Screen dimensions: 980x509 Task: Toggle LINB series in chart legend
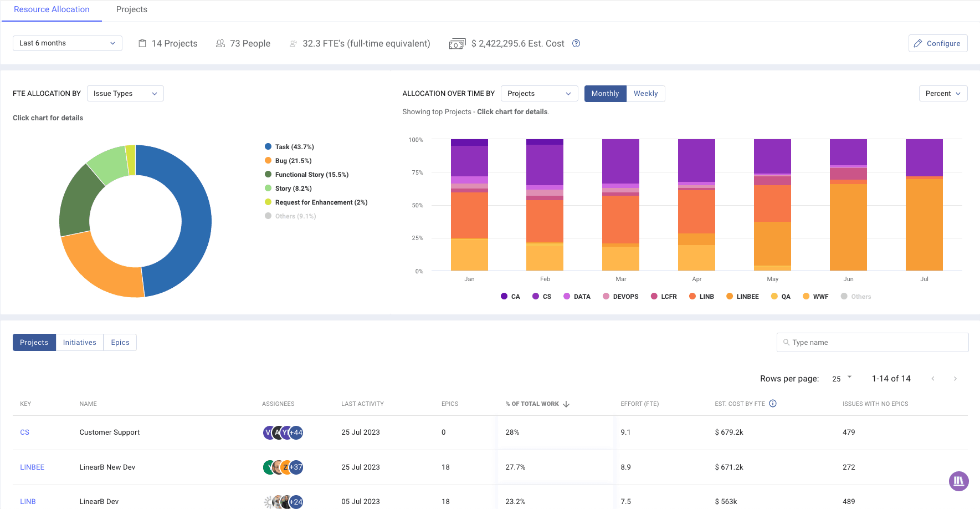pyautogui.click(x=701, y=297)
